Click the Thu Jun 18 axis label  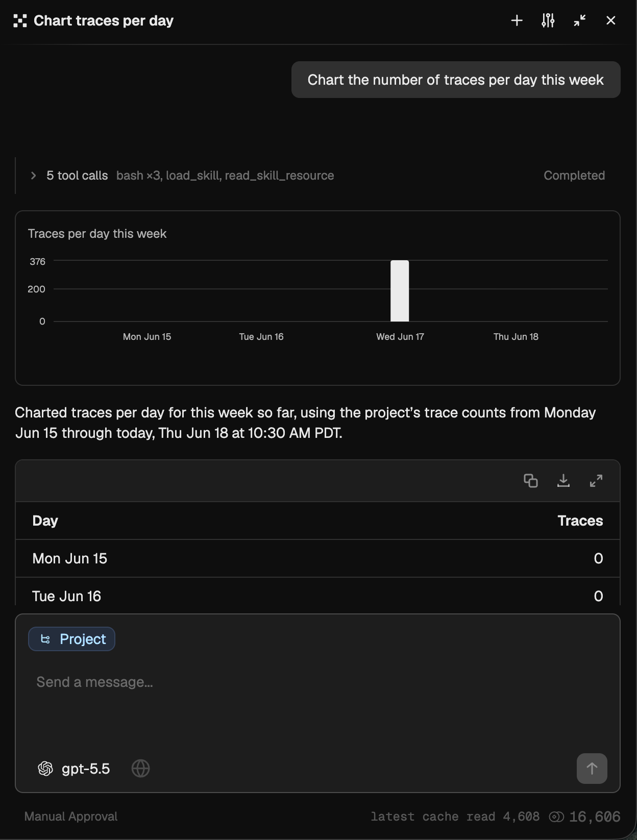(x=516, y=337)
